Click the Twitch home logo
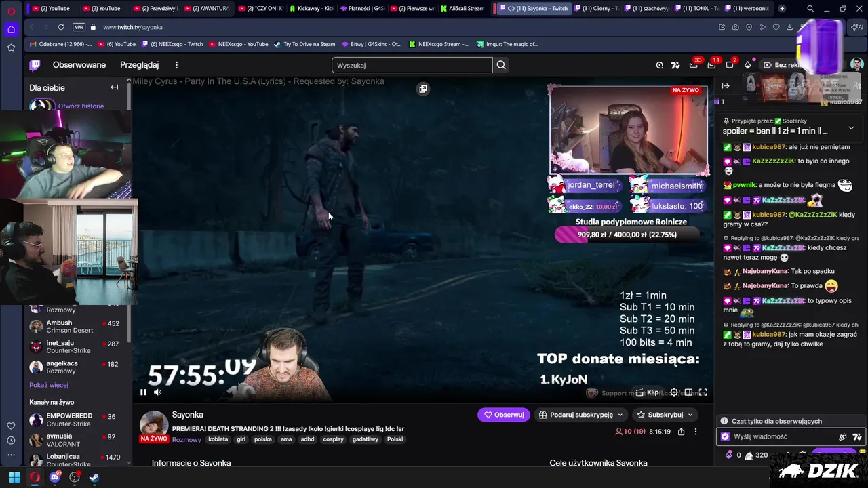This screenshot has height=488, width=868. pos(35,65)
